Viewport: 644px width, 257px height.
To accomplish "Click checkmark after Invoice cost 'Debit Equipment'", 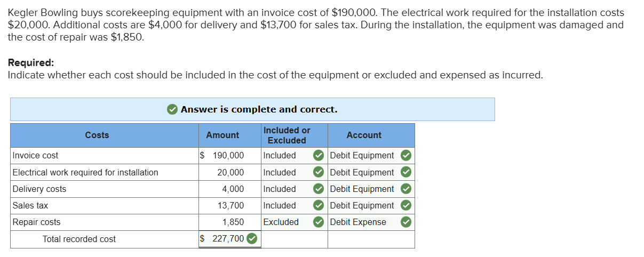I will [x=406, y=156].
